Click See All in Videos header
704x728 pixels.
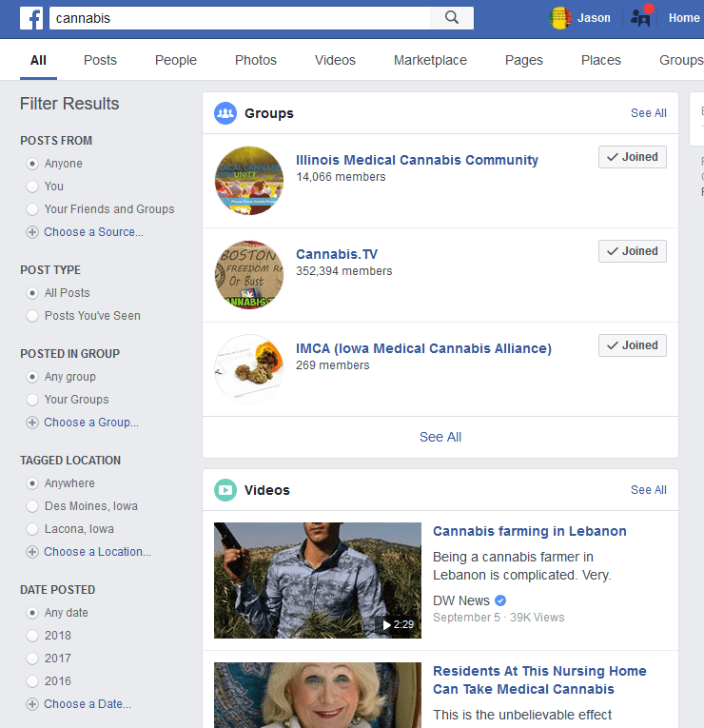coord(648,490)
